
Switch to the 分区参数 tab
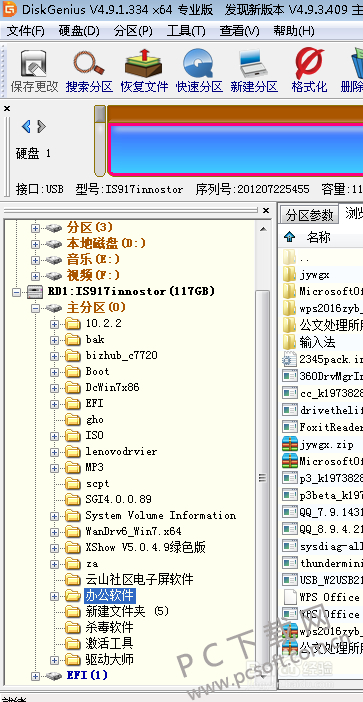pos(310,215)
